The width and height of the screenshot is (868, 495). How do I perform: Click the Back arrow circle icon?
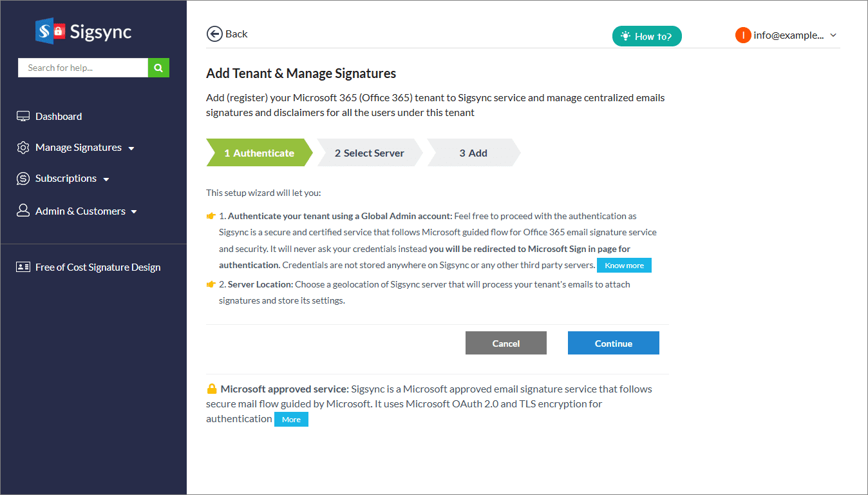point(214,34)
